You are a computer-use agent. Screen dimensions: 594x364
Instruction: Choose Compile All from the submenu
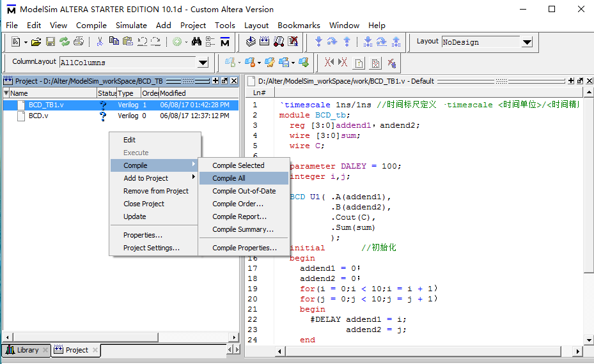pos(244,178)
